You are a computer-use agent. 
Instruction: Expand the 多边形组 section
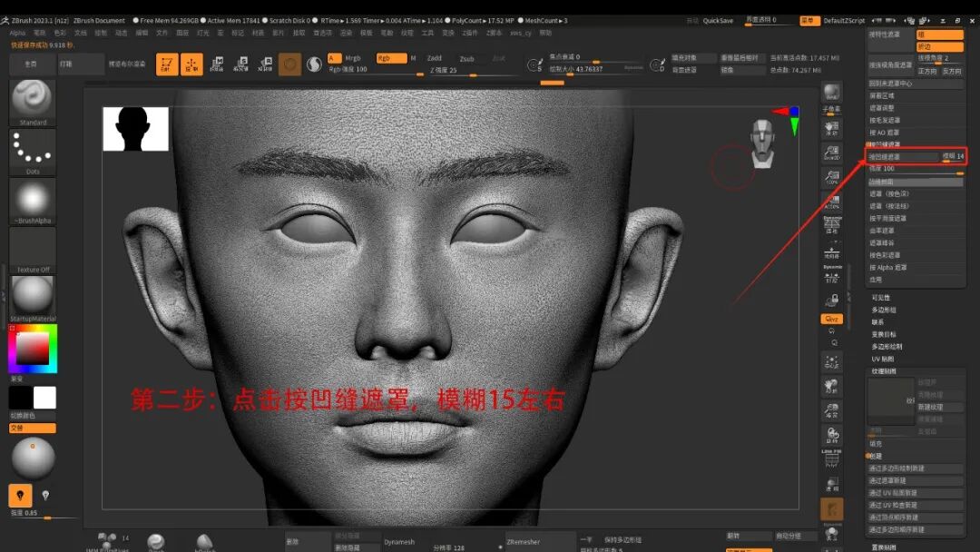coord(883,310)
